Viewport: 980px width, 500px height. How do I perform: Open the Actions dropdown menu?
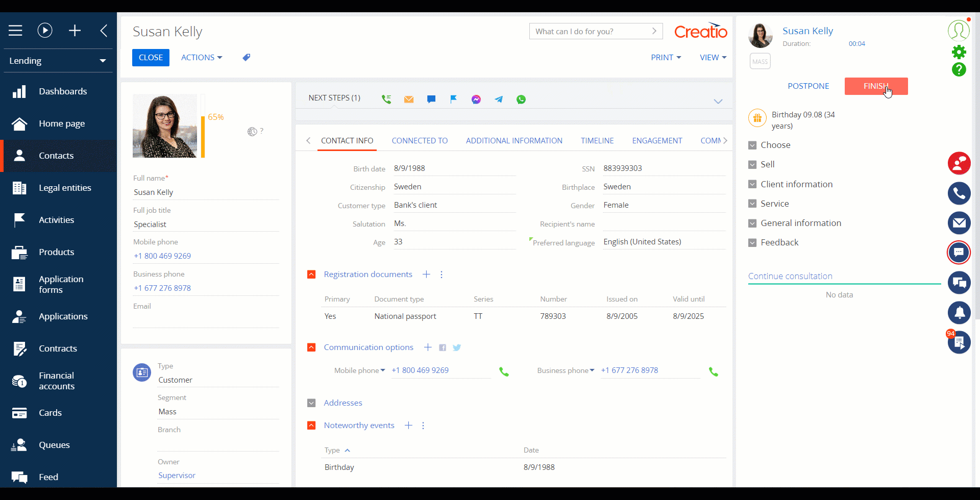click(x=202, y=58)
